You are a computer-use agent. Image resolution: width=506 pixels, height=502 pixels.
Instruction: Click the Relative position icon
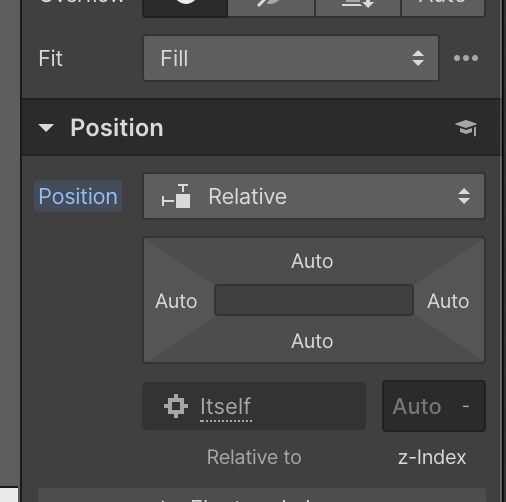(x=176, y=196)
